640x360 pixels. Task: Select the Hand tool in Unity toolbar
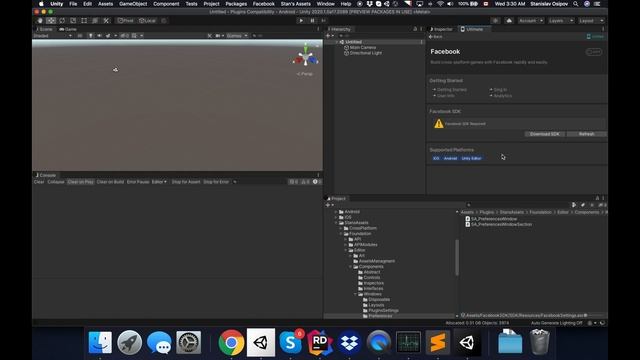click(40, 20)
